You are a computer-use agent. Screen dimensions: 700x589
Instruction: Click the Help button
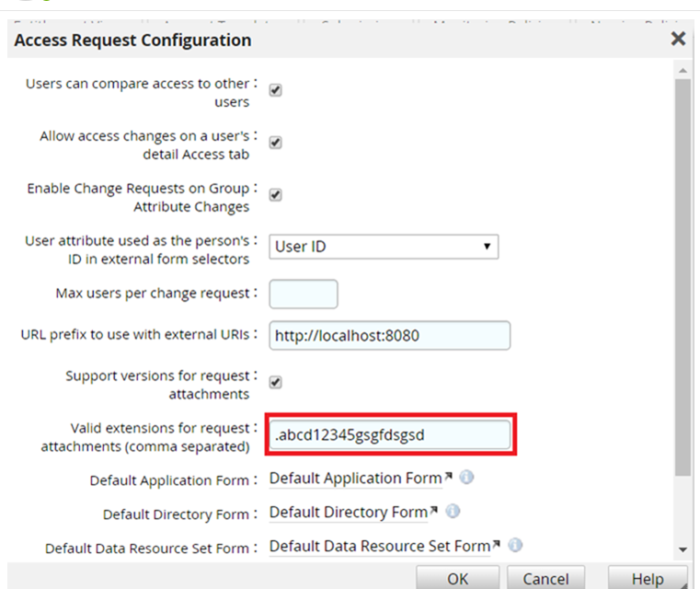pos(648,579)
